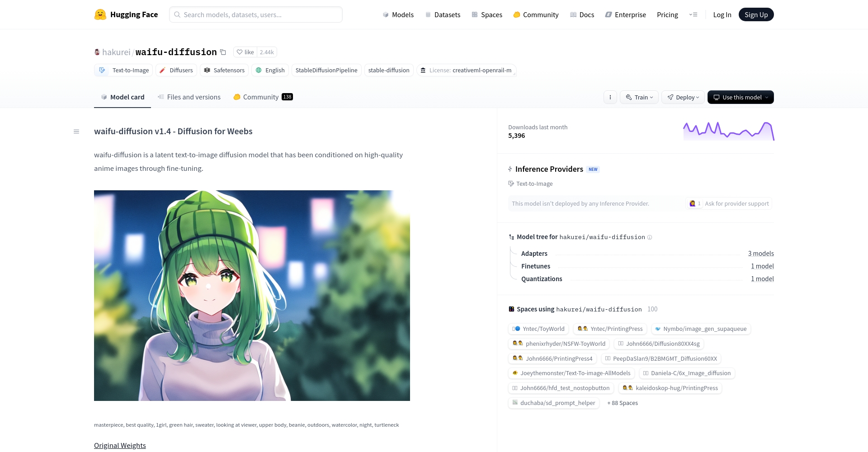Click the Text-to-Image tag icon
Viewport: 868px width, 452px height.
coord(102,70)
